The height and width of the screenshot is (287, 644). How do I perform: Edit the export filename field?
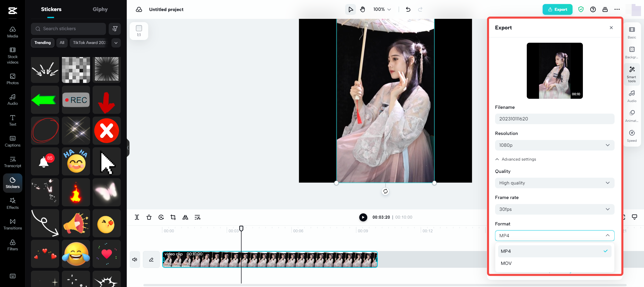(554, 119)
